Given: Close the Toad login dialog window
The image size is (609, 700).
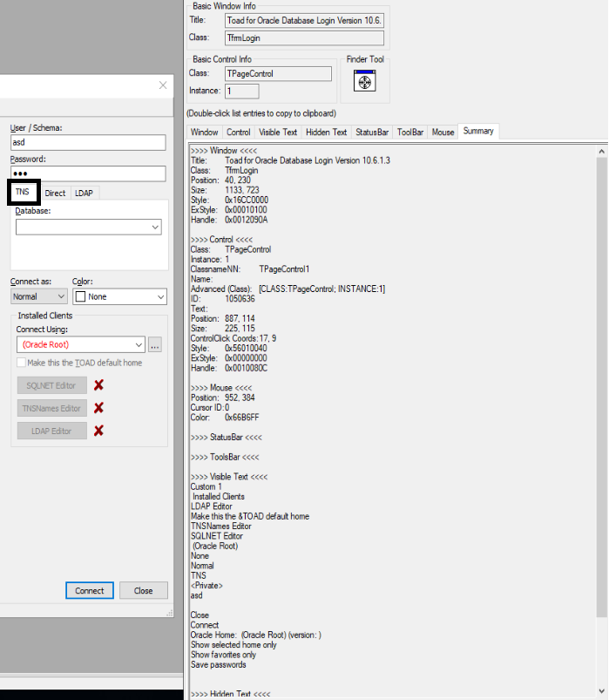Looking at the screenshot, I should 163,85.
